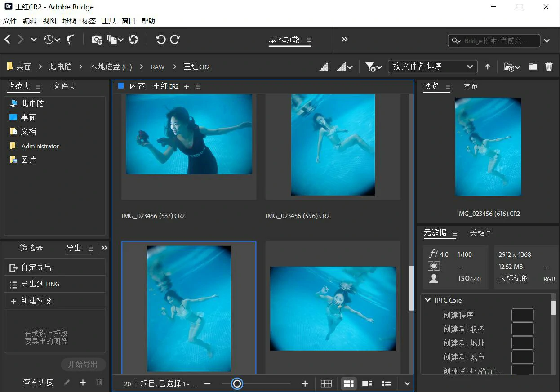Click the thumbnail size slider handle
560x392 pixels.
click(x=237, y=383)
